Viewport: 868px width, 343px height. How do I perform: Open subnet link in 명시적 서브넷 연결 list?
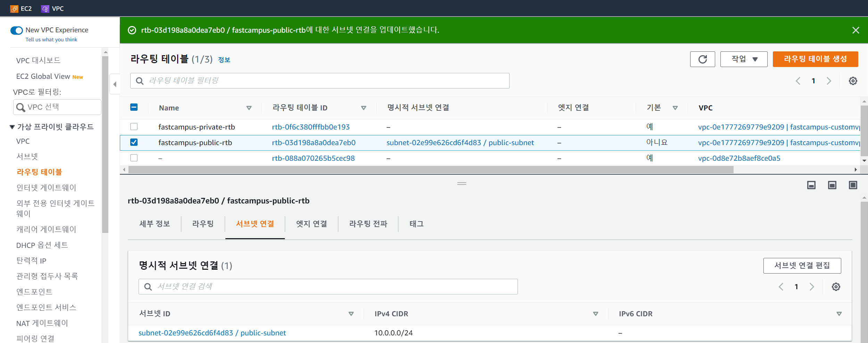pos(212,333)
